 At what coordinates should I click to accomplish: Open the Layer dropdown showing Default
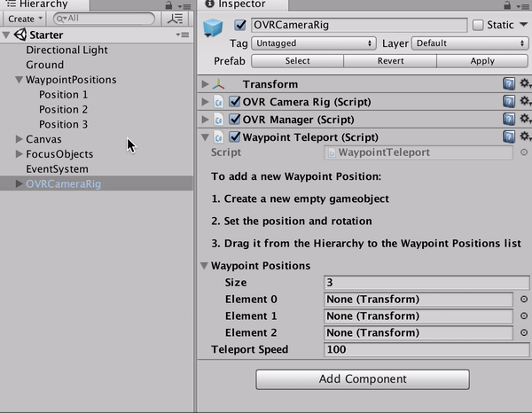pos(470,43)
